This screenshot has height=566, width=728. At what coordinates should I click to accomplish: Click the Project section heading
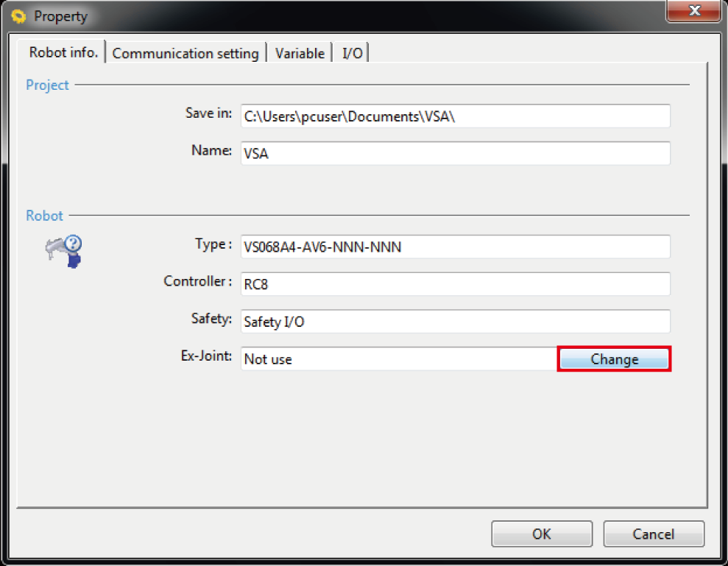click(47, 85)
